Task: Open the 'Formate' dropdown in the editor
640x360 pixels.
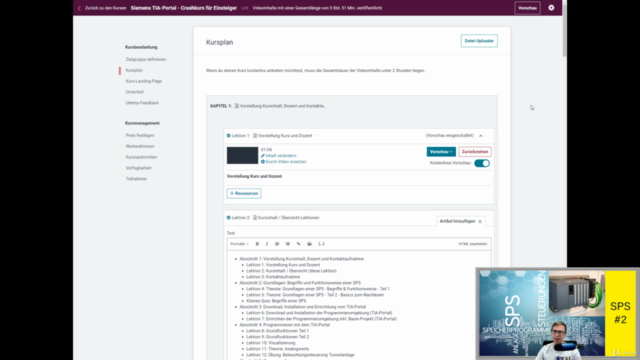Action: coord(239,244)
